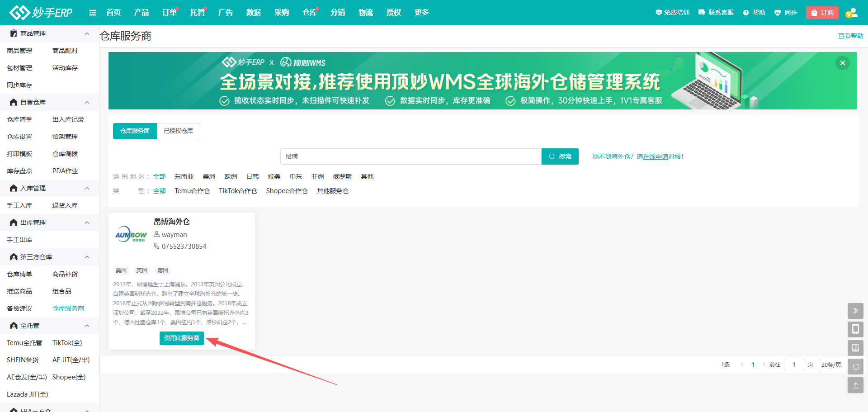This screenshot has height=412, width=868.
Task: Go to next page arrow
Action: 764,365
